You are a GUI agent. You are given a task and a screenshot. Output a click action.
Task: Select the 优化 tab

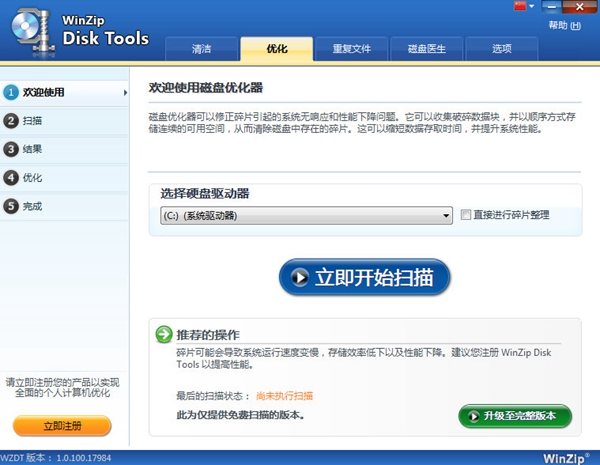click(x=277, y=49)
